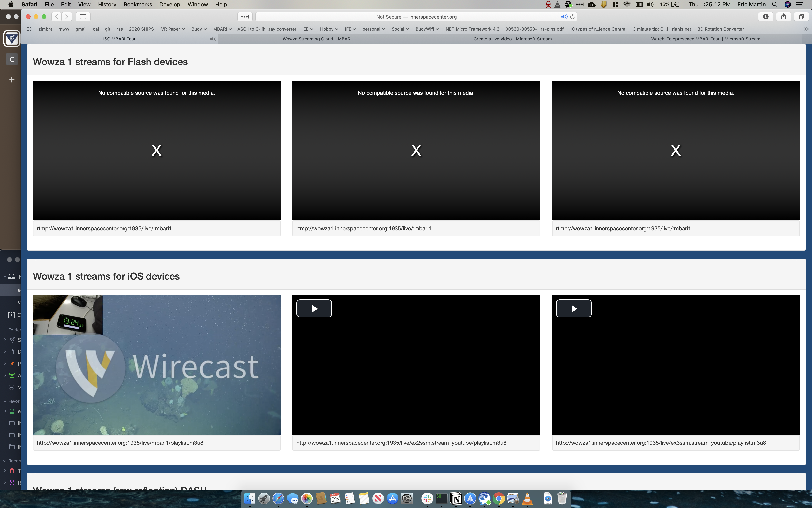Expand the IFE bookmarks folder

(x=350, y=29)
